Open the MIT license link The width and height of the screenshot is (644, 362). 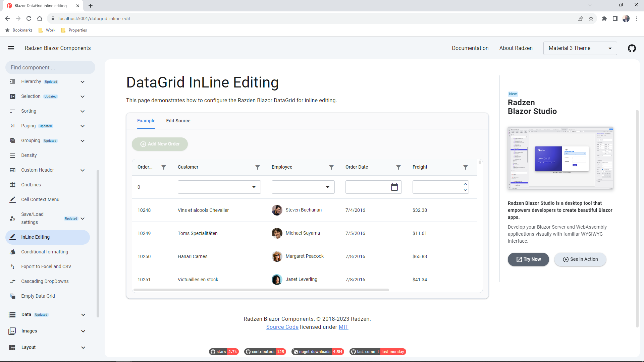click(343, 327)
